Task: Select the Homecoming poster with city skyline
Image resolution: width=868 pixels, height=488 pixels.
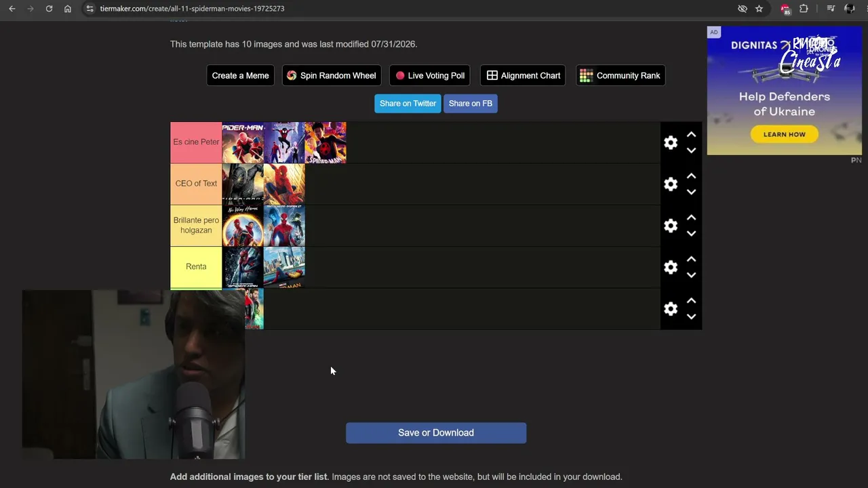Action: point(284,267)
